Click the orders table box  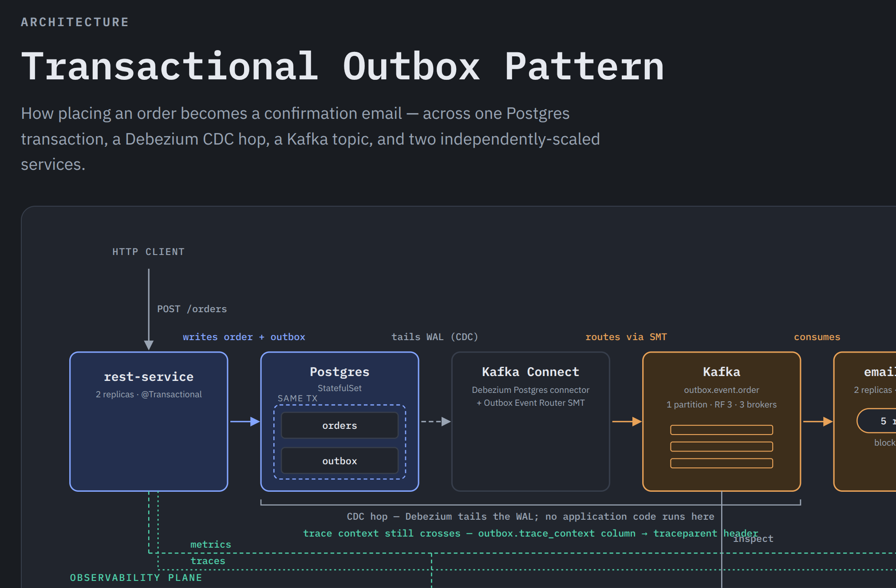[x=339, y=425]
